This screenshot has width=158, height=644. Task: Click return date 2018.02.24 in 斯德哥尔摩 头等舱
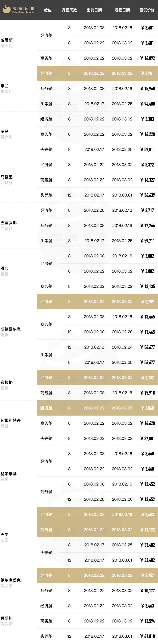(x=122, y=347)
